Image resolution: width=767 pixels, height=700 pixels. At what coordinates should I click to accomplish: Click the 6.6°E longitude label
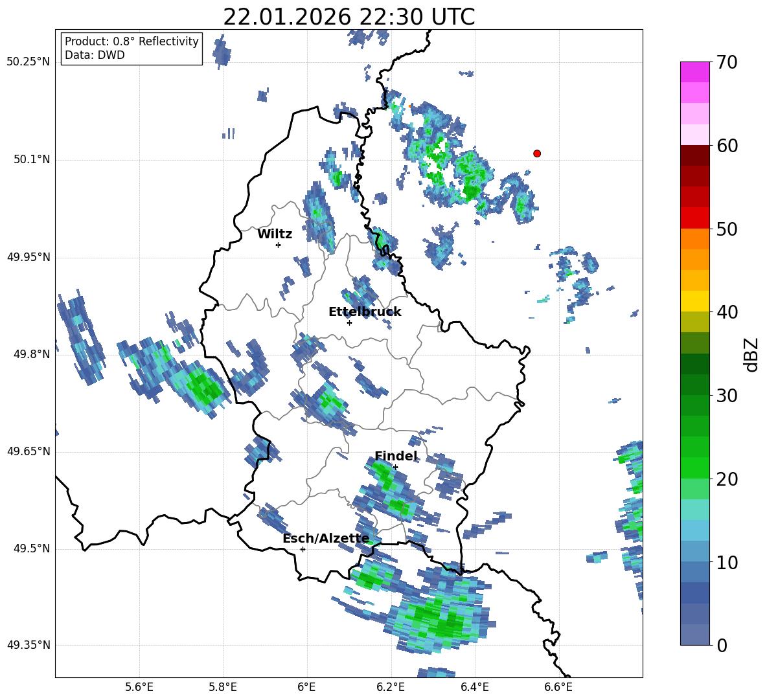point(558,687)
